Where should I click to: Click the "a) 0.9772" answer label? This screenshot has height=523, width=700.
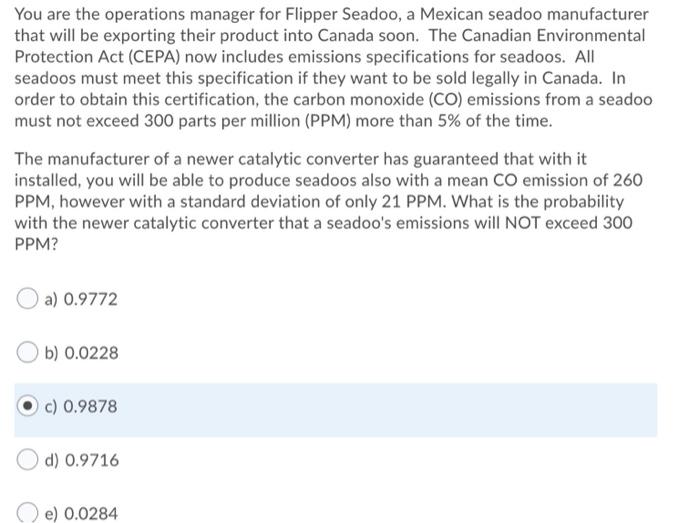[x=82, y=299]
